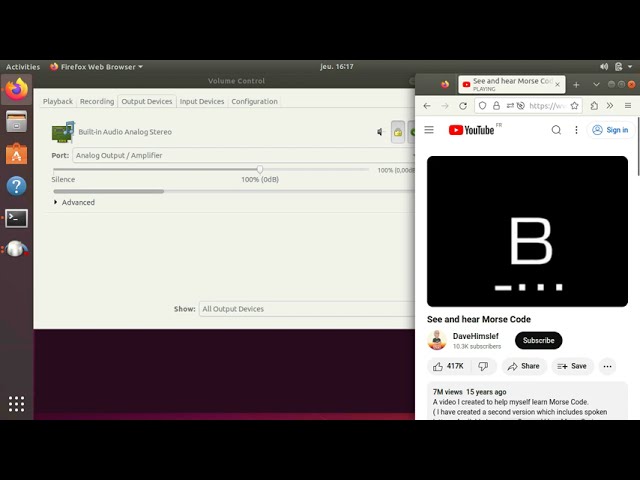Show more toolbar tools overflow chevron
The image size is (640, 480).
click(x=610, y=106)
